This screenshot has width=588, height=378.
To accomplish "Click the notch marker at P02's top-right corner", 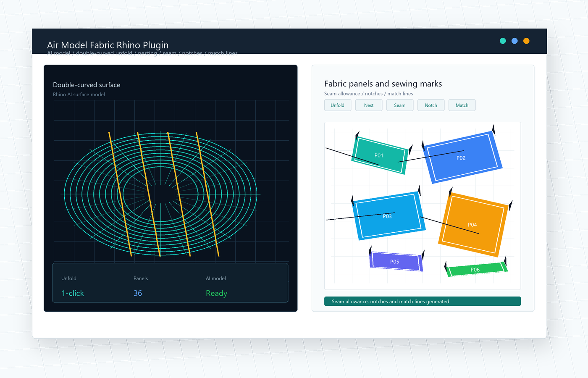I will click(494, 130).
